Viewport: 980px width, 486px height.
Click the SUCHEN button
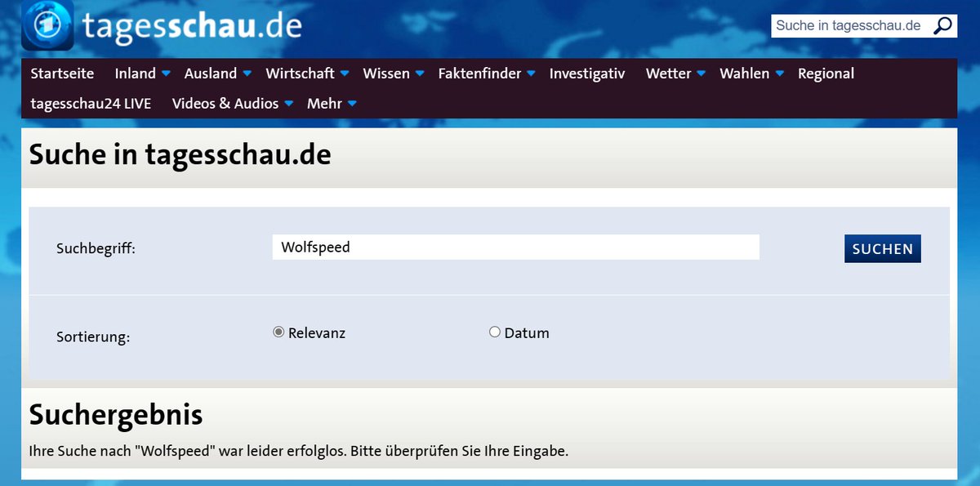point(883,249)
